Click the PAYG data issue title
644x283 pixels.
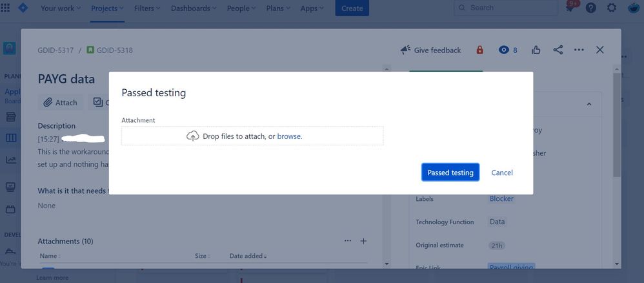coord(66,79)
